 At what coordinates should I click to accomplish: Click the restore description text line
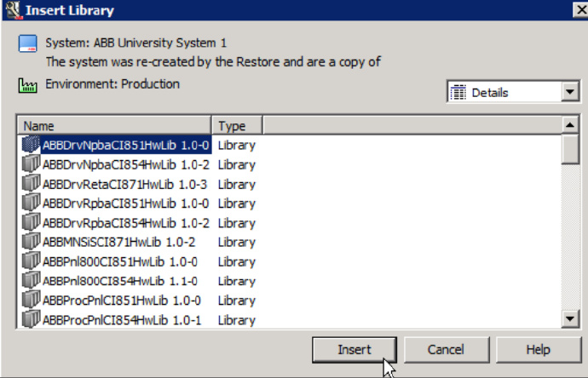pos(213,62)
